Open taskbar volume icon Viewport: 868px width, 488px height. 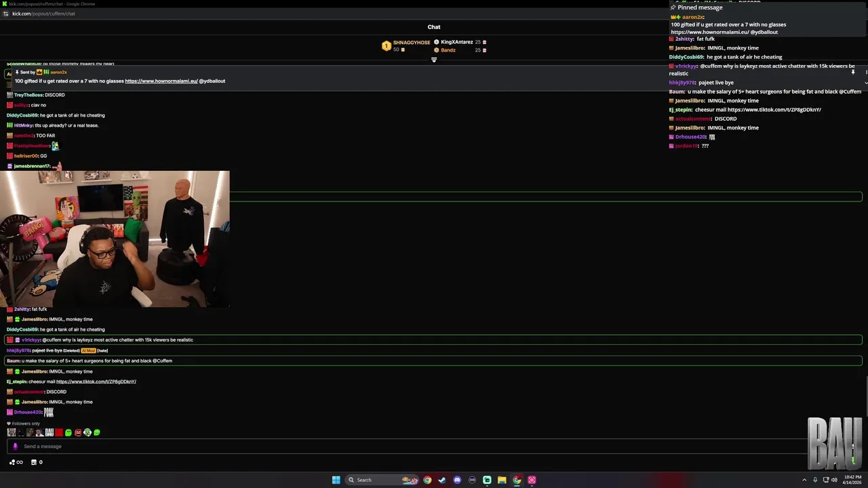pyautogui.click(x=834, y=480)
